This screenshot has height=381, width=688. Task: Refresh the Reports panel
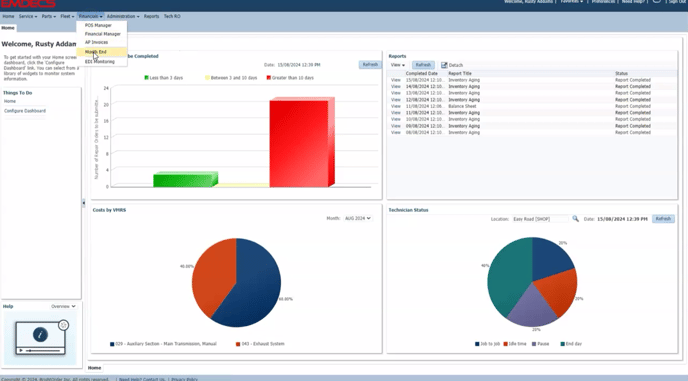point(423,65)
